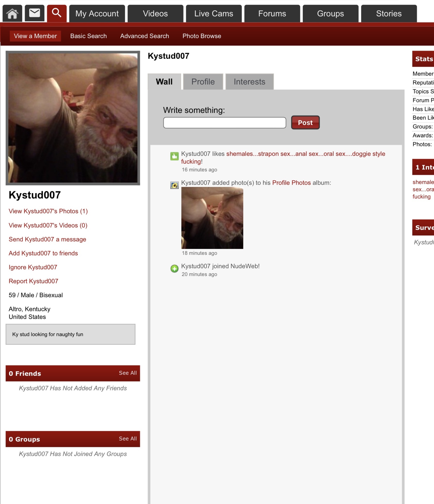Report Kystud007
The width and height of the screenshot is (434, 504).
pos(34,281)
